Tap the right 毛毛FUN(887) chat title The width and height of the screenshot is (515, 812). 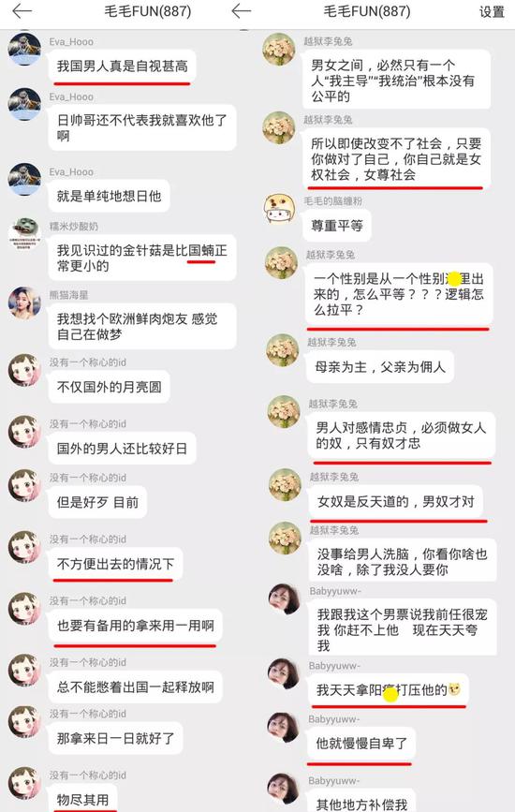(367, 11)
